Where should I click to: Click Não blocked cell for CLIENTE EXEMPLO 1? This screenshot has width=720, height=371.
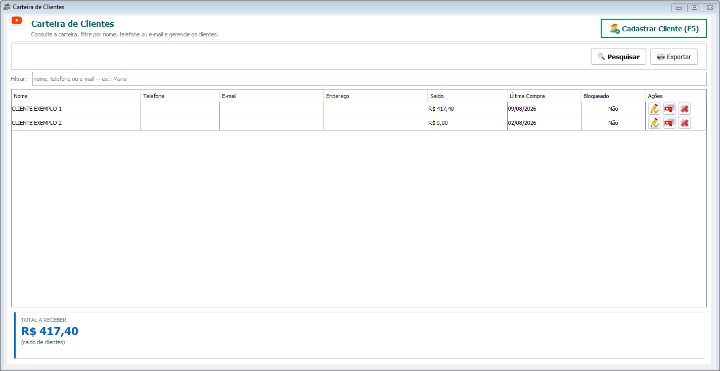(613, 109)
